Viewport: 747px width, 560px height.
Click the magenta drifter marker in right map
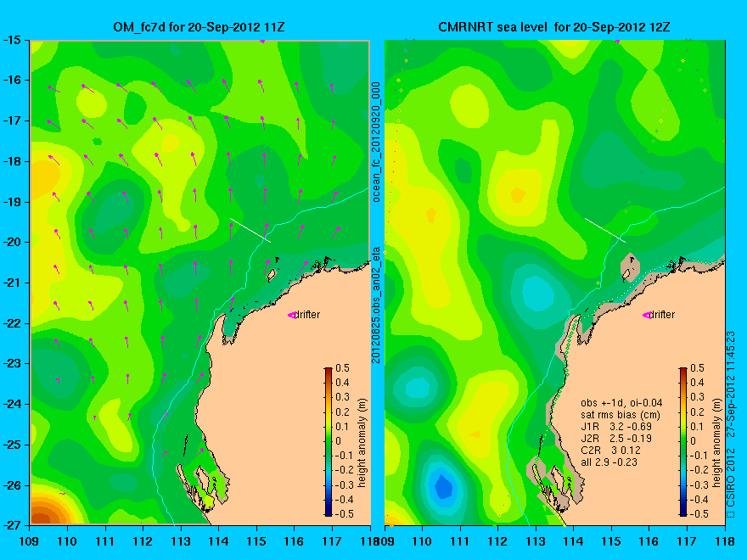(x=646, y=316)
